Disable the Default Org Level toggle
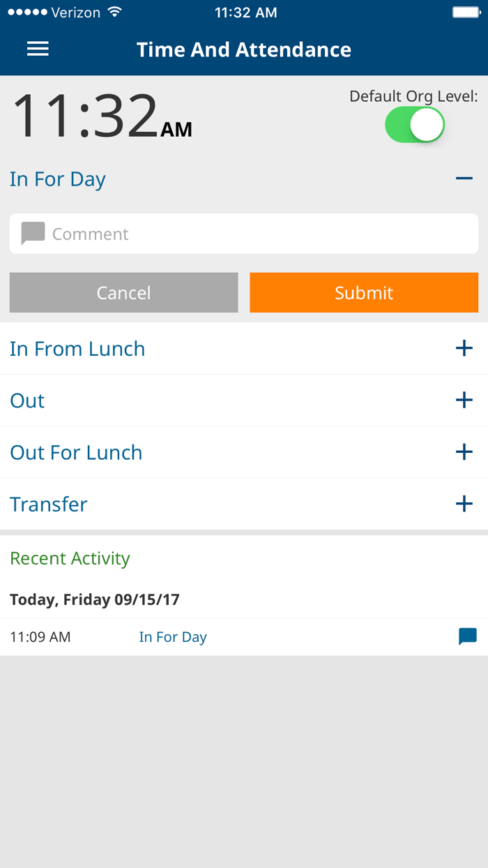Viewport: 488px width, 868px height. point(414,124)
